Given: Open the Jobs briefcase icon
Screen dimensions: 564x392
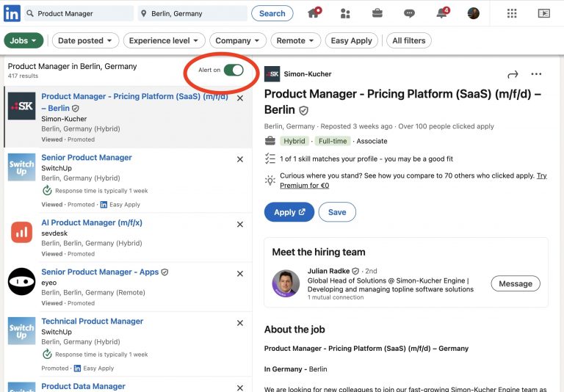Looking at the screenshot, I should (377, 13).
